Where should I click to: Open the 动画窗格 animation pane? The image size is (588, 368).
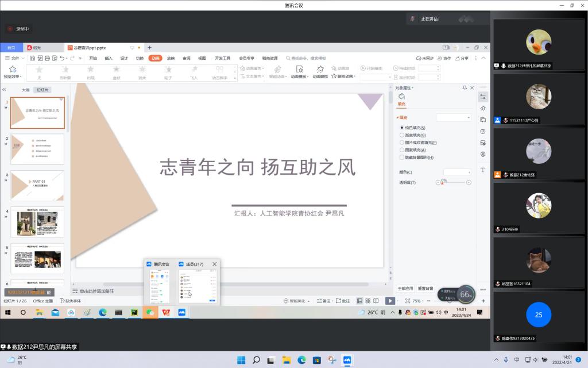pyautogui.click(x=320, y=70)
